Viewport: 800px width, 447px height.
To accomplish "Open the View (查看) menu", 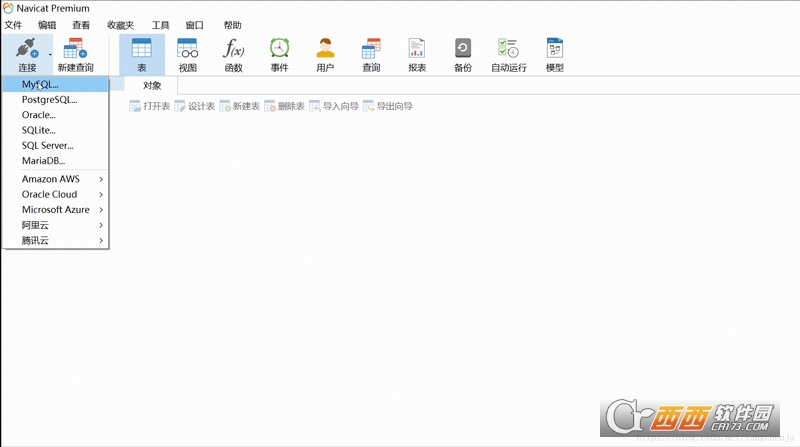I will pos(81,25).
